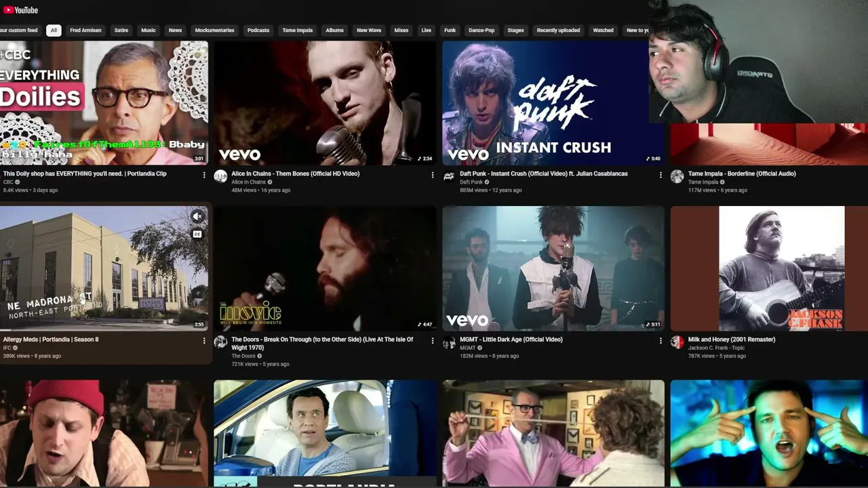Play the thumbnail with man pointing at temples
The height and width of the screenshot is (488, 868).
click(769, 433)
